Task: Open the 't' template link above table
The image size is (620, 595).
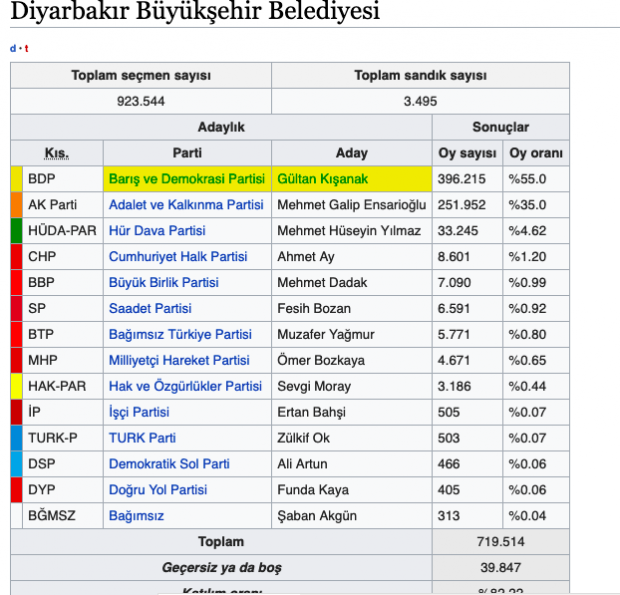Action: 26,48
